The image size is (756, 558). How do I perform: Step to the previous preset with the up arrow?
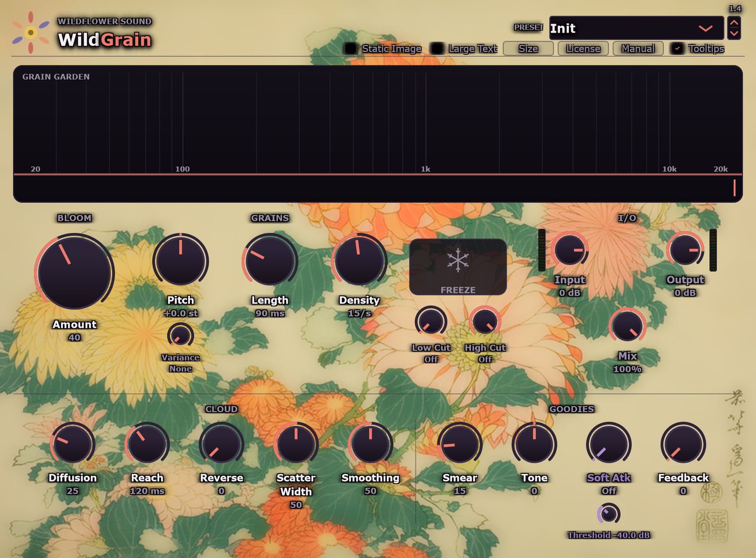(x=734, y=22)
